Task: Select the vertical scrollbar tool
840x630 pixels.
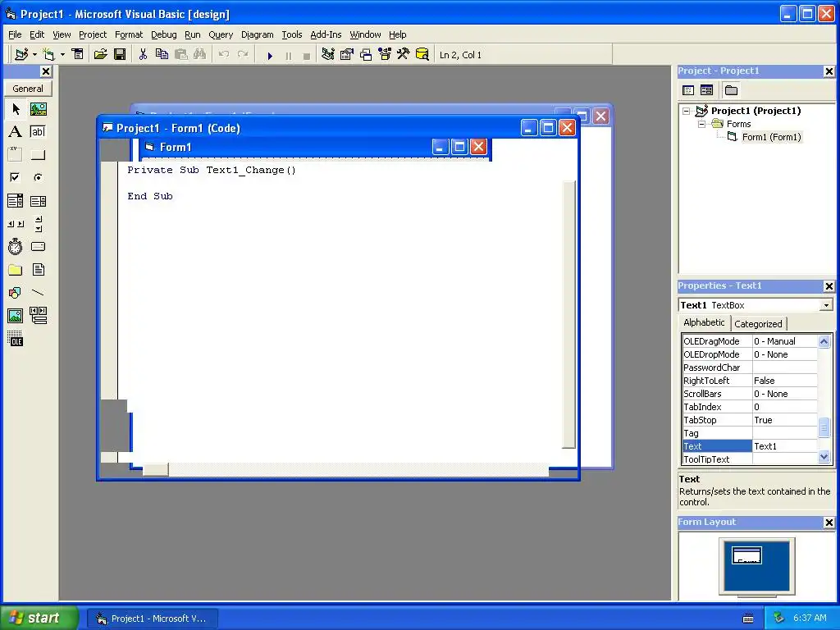Action: pyautogui.click(x=38, y=224)
